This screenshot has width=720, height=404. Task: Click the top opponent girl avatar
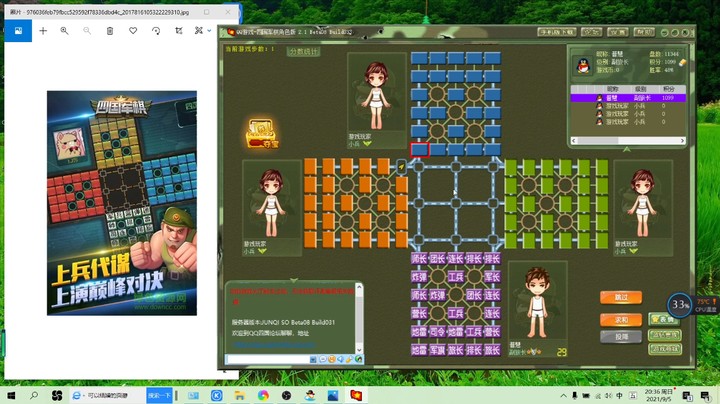click(376, 95)
